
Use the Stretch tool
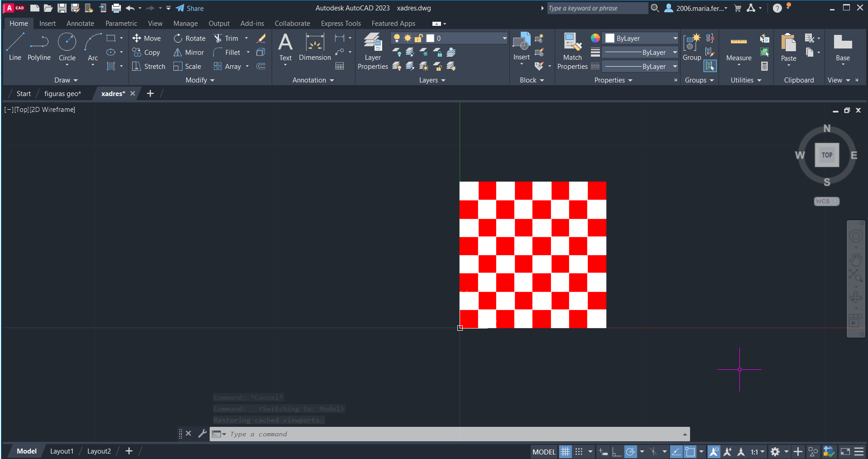pos(149,67)
